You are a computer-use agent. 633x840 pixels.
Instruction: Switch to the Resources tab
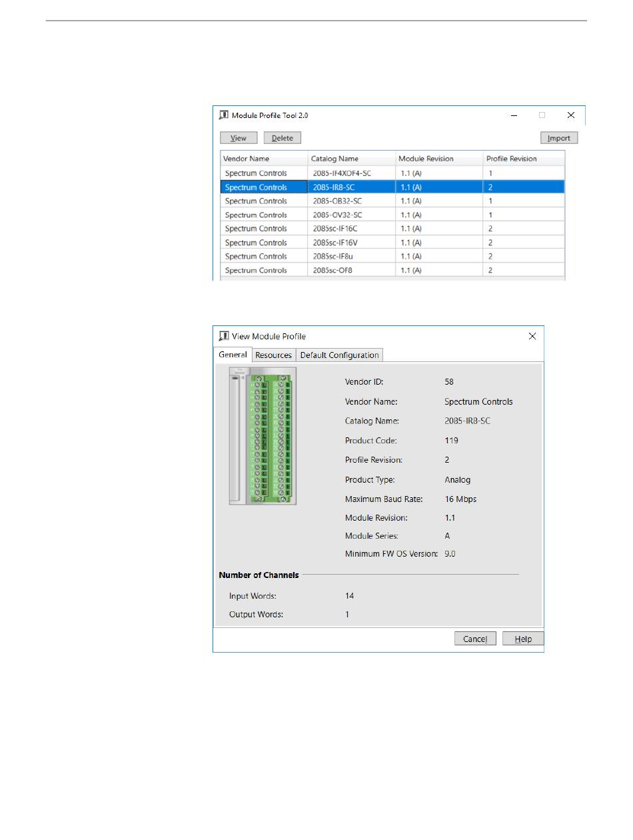[x=273, y=355]
